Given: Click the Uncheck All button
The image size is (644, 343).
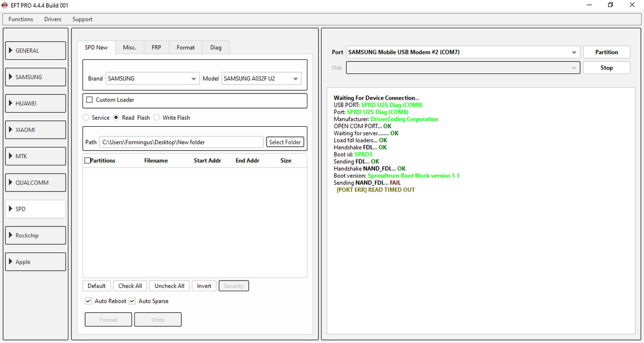Looking at the screenshot, I should (170, 286).
